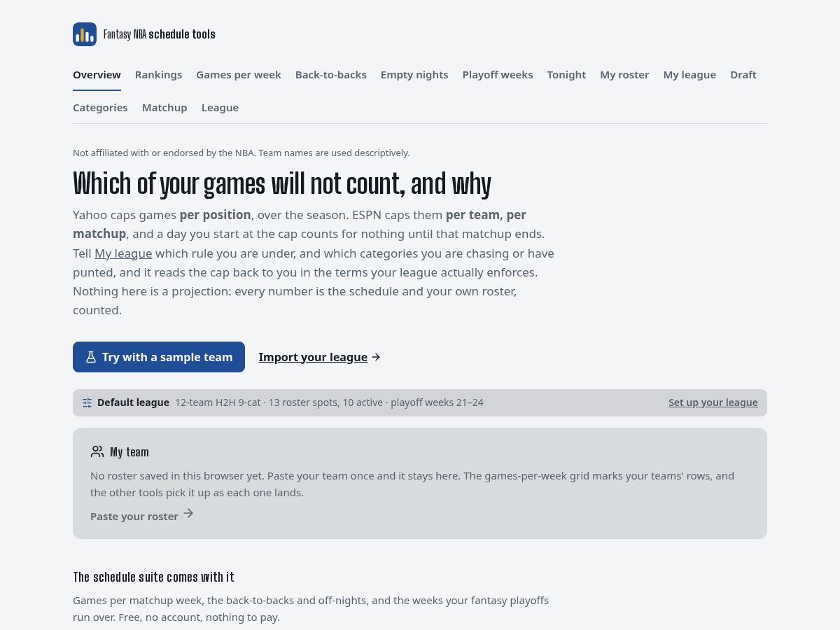Click Try with a sample team

pos(159,357)
